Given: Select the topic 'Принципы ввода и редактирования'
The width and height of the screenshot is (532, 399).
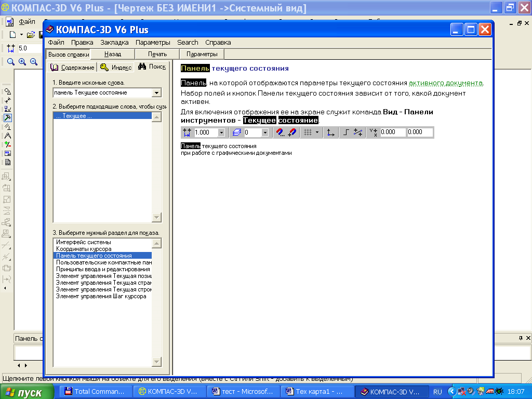Looking at the screenshot, I should (x=102, y=270).
